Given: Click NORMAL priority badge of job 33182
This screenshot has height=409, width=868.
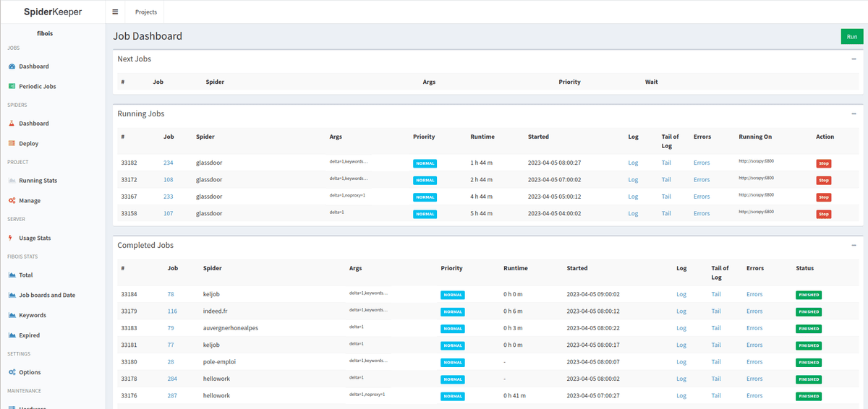Looking at the screenshot, I should click(x=425, y=163).
